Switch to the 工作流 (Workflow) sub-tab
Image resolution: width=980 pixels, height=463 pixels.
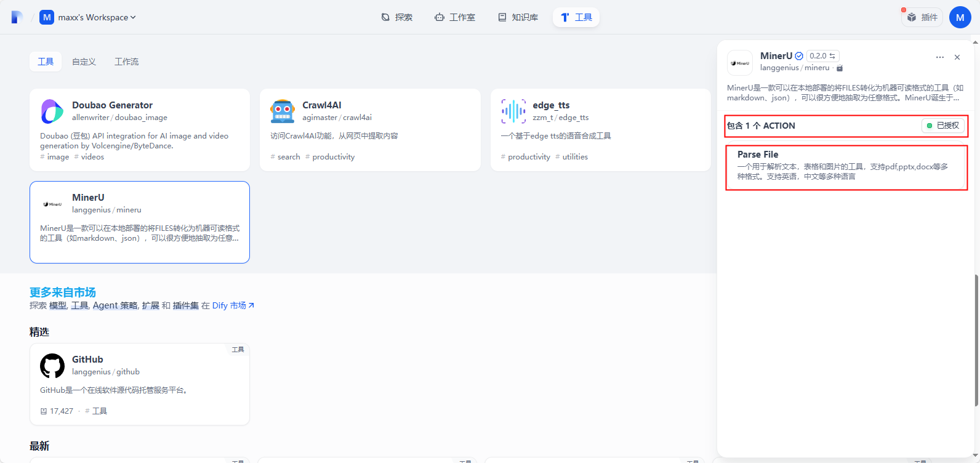pos(126,62)
